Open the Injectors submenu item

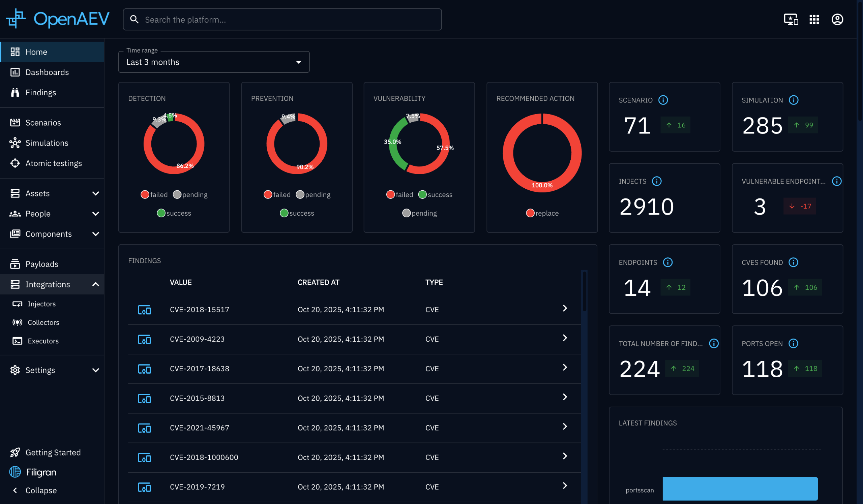coord(41,304)
